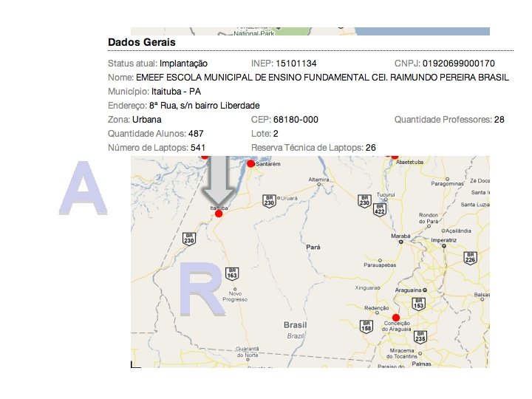Click the BR 230 shield beside Uruará
Image resolution: width=532 pixels, height=399 pixels.
coord(269,201)
